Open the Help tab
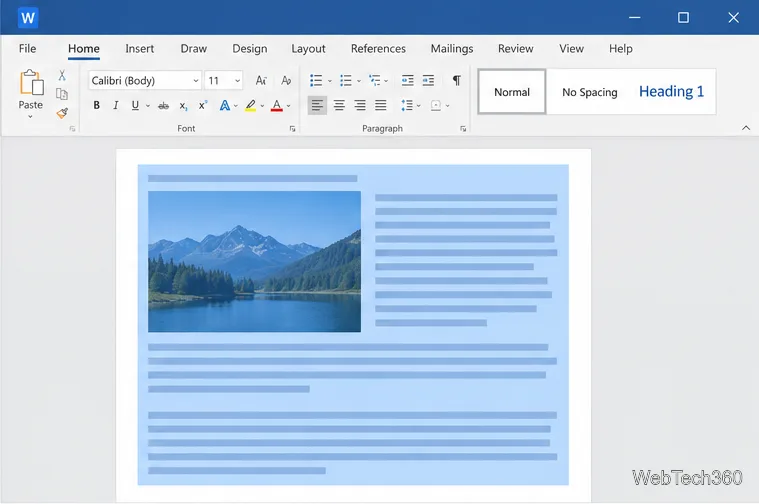 point(621,48)
